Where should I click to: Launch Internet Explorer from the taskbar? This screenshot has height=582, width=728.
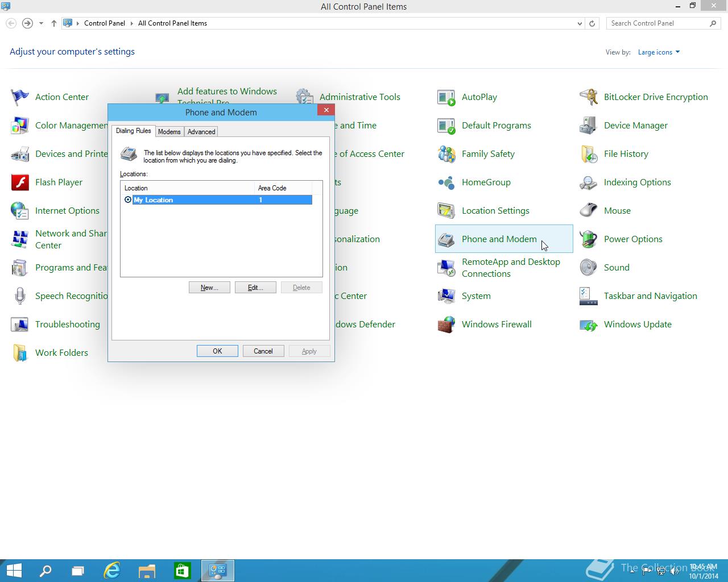(112, 570)
